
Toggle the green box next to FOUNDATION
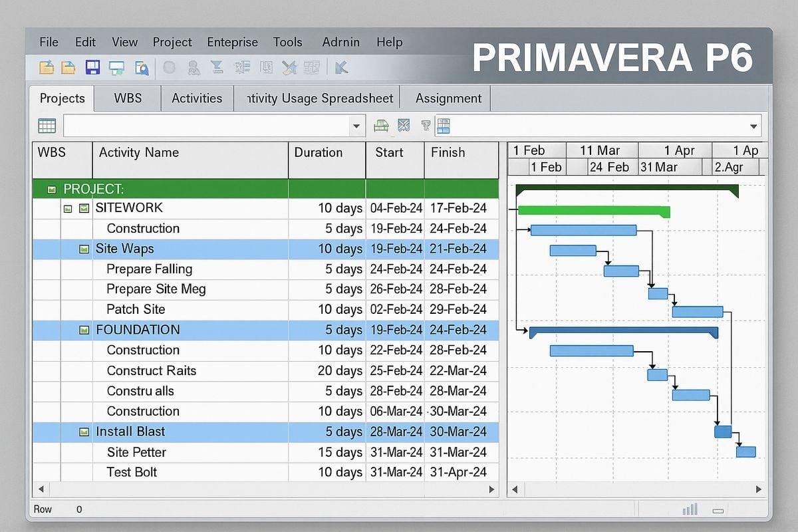click(84, 330)
